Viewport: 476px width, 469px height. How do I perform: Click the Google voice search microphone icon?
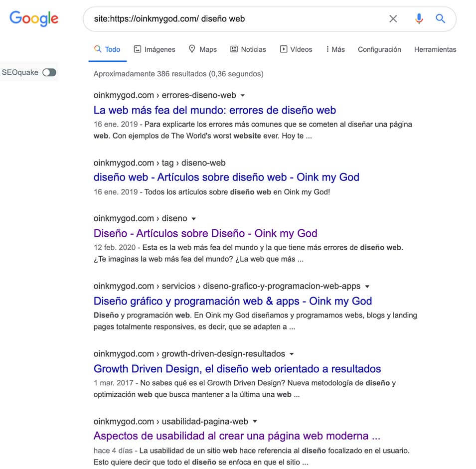pyautogui.click(x=419, y=18)
